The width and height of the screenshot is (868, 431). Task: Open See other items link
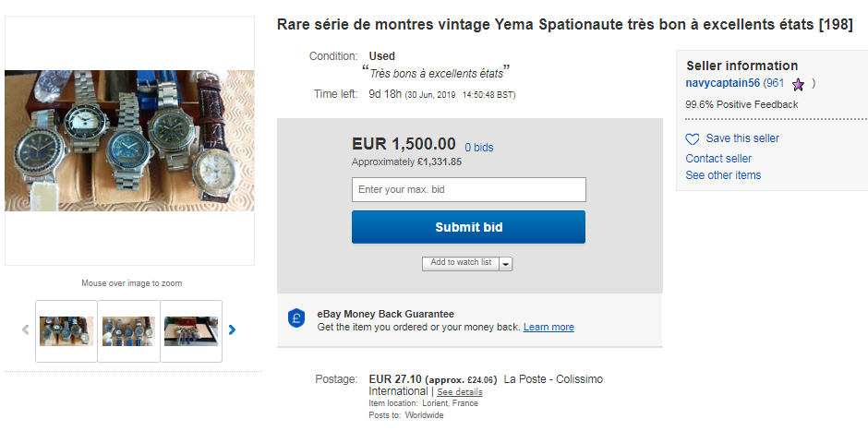click(x=723, y=175)
